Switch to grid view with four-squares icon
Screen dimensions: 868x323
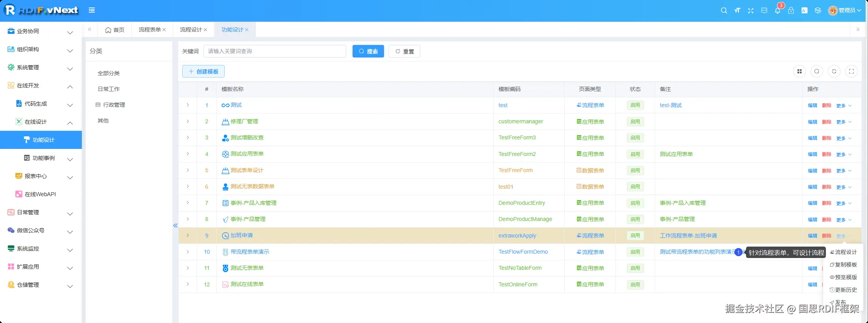pyautogui.click(x=799, y=71)
